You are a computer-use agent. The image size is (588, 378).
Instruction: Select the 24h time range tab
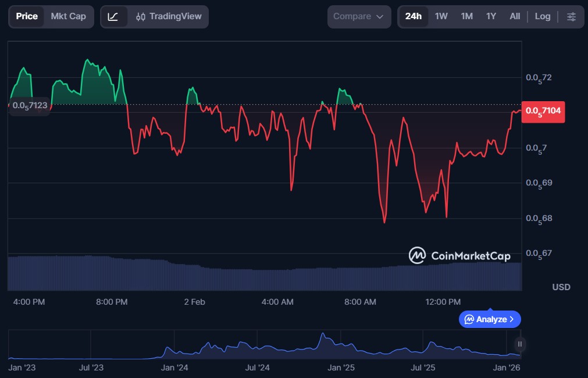pos(413,16)
